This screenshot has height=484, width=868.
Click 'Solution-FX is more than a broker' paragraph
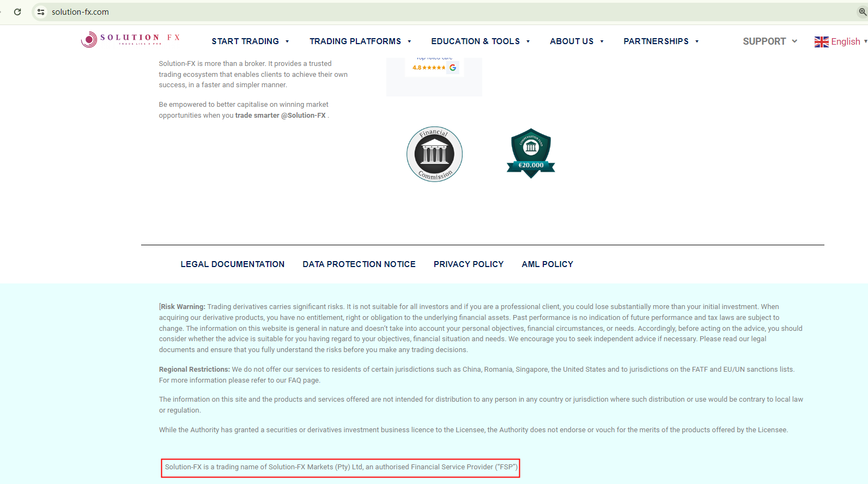pyautogui.click(x=253, y=74)
